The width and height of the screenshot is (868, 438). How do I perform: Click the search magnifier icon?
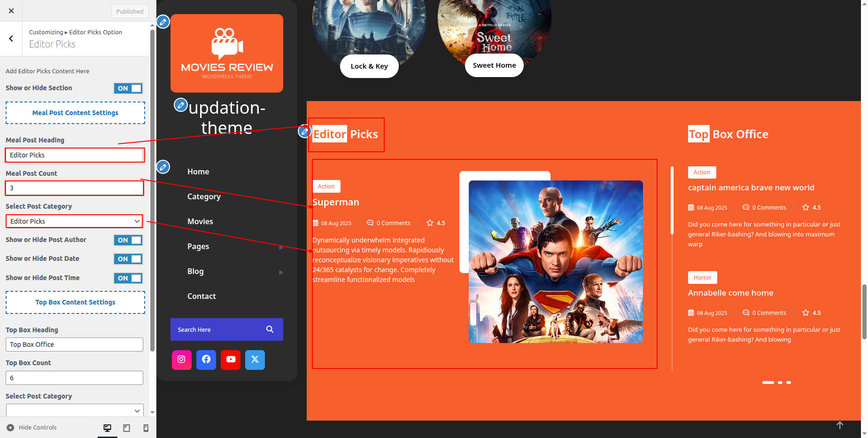click(x=270, y=329)
